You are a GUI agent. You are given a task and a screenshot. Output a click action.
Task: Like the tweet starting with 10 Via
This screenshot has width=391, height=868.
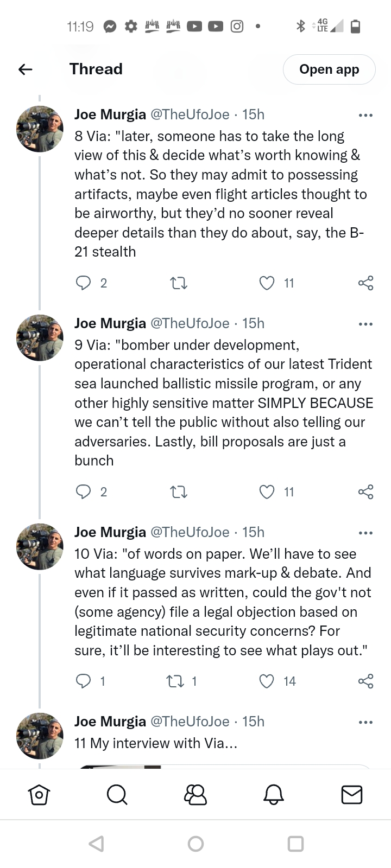coord(267,681)
